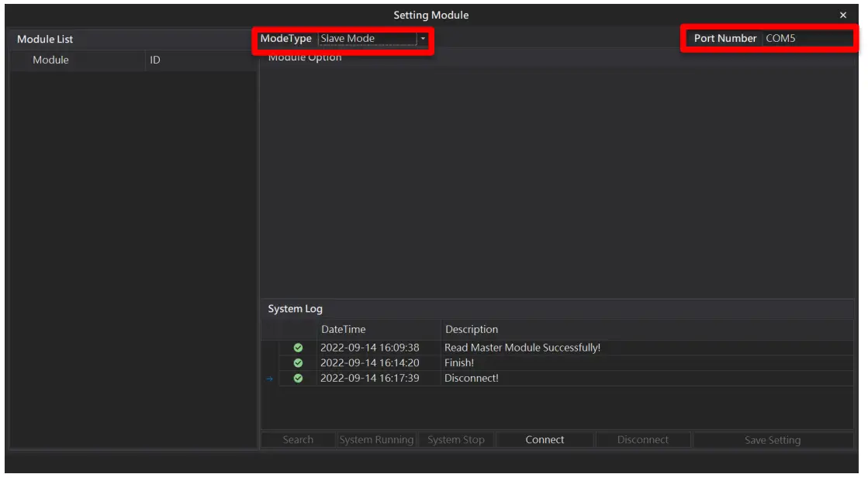This screenshot has width=868, height=481.
Task: Click the Connect button
Action: tap(545, 440)
